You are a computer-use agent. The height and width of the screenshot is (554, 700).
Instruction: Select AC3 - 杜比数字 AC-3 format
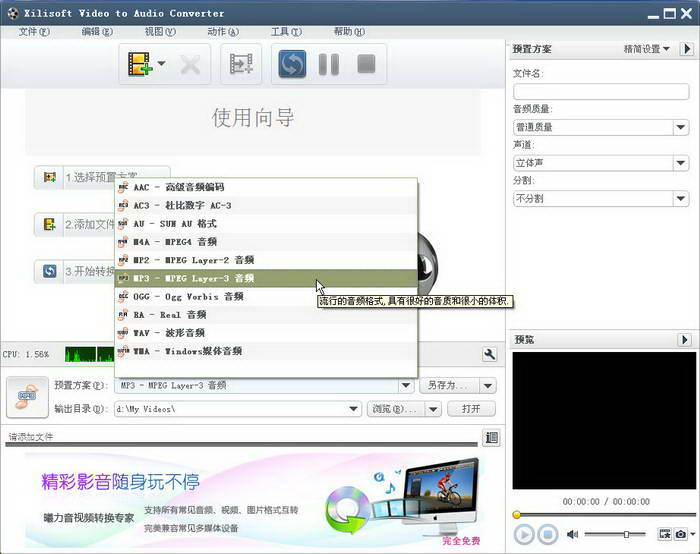point(266,205)
